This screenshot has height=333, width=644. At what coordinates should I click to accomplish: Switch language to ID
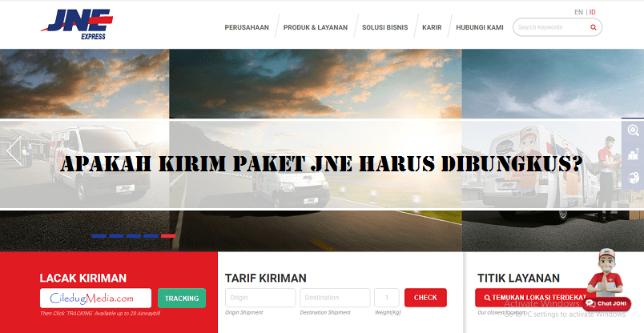point(592,12)
